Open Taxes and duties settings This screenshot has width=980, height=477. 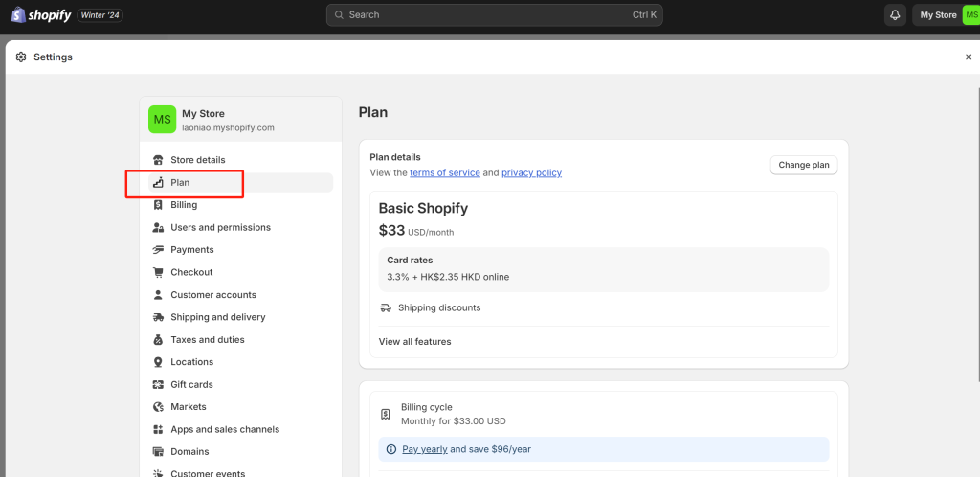tap(240, 339)
